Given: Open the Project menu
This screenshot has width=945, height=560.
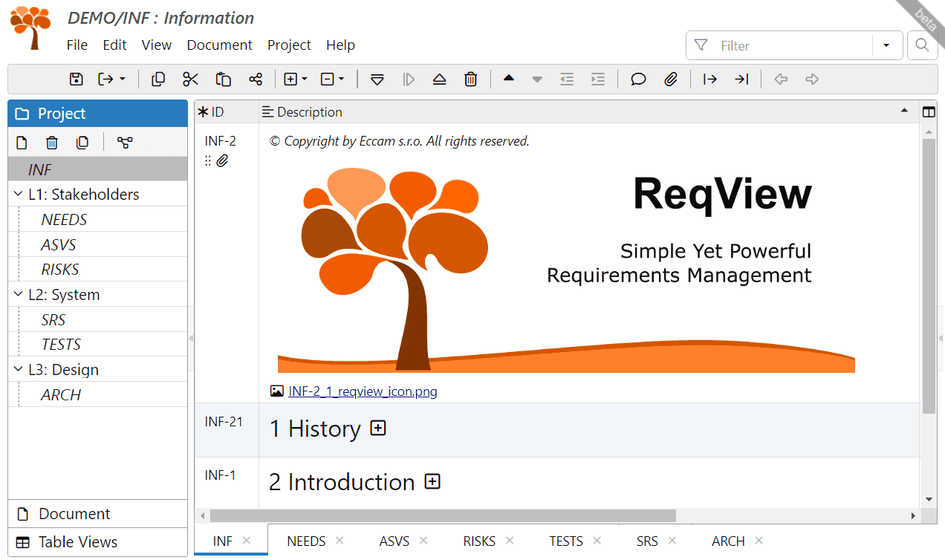Looking at the screenshot, I should [289, 45].
